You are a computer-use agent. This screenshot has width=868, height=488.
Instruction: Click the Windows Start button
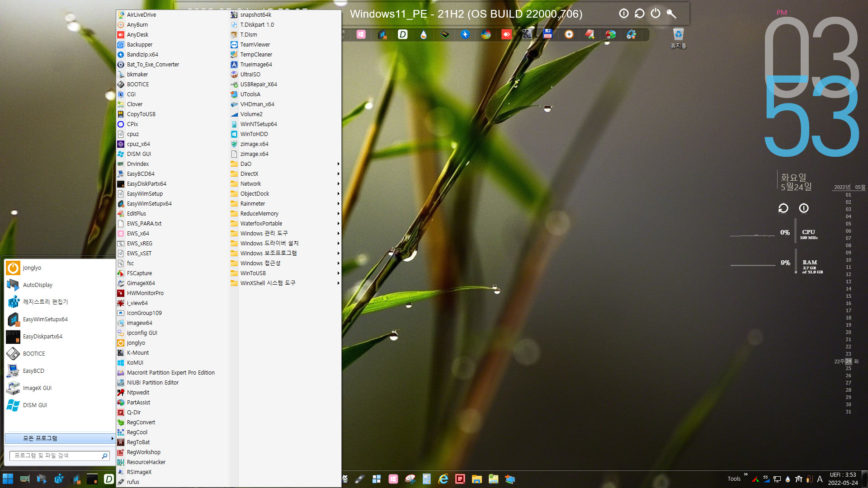click(8, 479)
